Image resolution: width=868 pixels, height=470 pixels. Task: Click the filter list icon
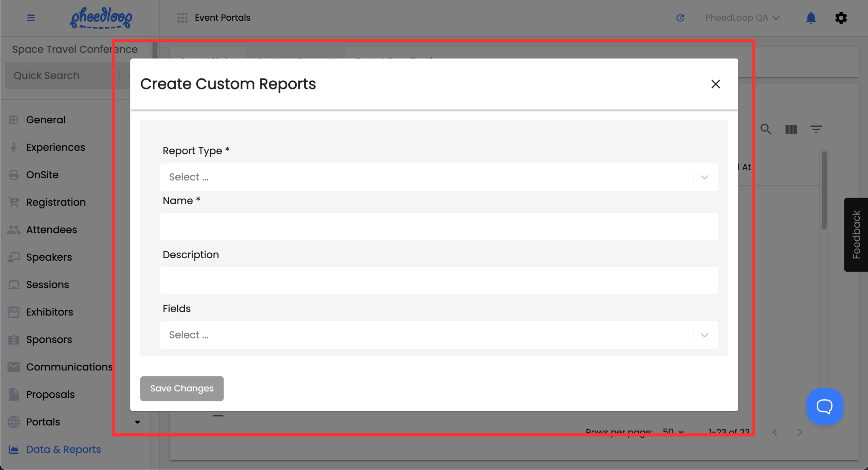click(x=816, y=129)
